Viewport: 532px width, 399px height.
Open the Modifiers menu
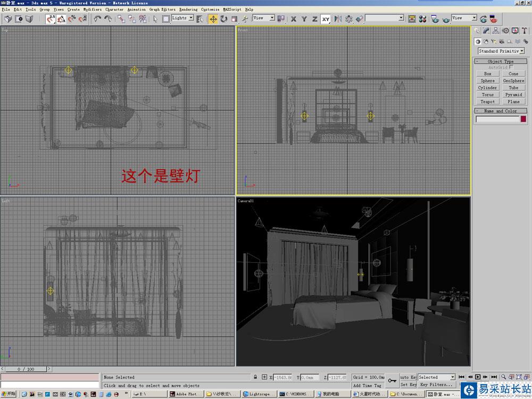coord(92,9)
